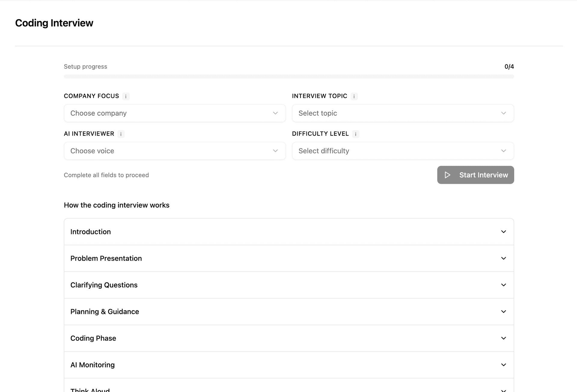
Task: Click the Coding Interview heading
Action: [54, 23]
